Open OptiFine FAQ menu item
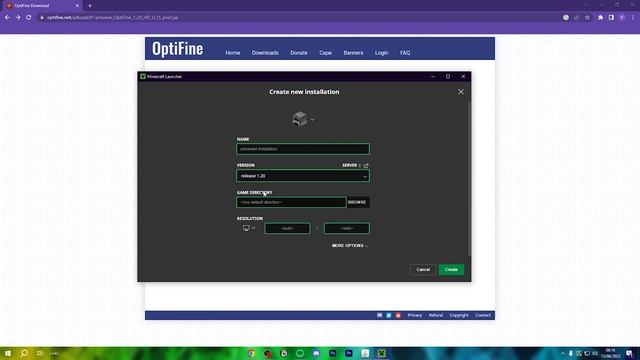Viewport: 640px width, 360px height. [x=405, y=53]
